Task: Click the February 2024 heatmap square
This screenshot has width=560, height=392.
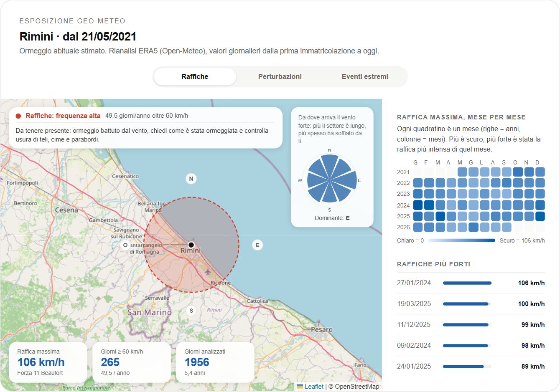Action: pos(429,205)
